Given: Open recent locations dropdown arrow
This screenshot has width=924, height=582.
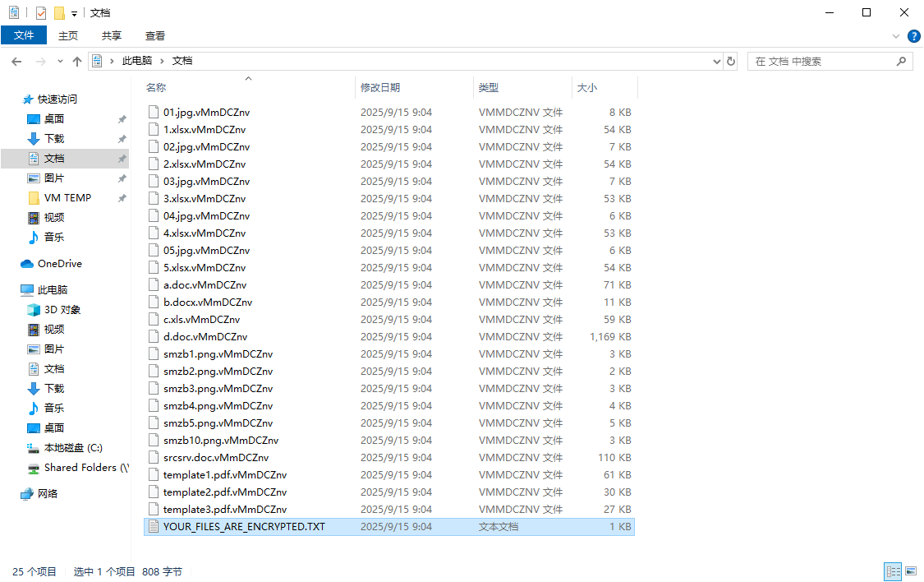Looking at the screenshot, I should (60, 62).
